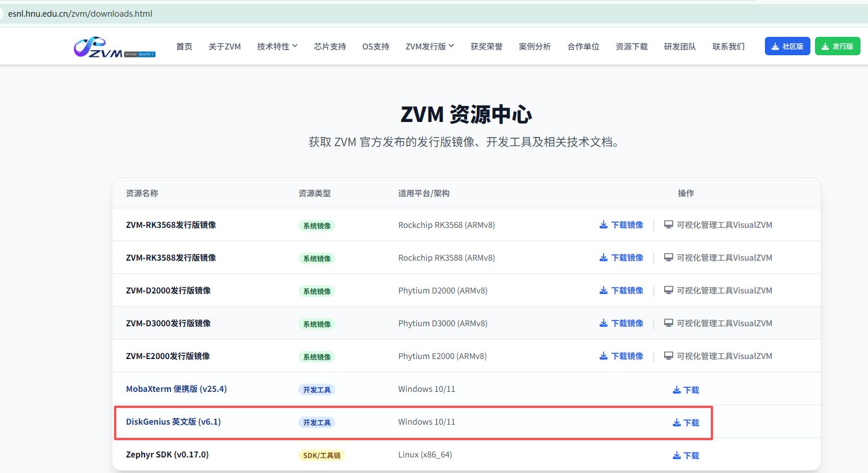868x473 pixels.
Task: Click monitor icon for RK3588 VisualZVM tool
Action: pyautogui.click(x=668, y=258)
